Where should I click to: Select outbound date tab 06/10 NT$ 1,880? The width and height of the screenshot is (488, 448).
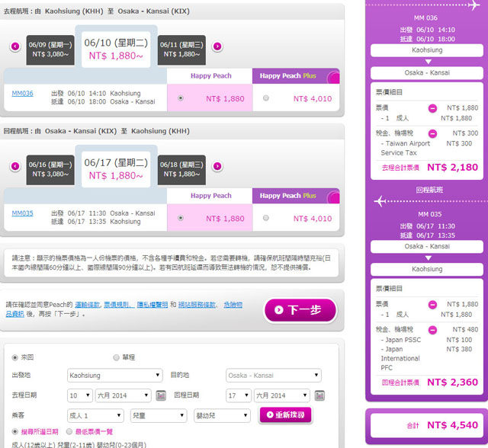[116, 49]
